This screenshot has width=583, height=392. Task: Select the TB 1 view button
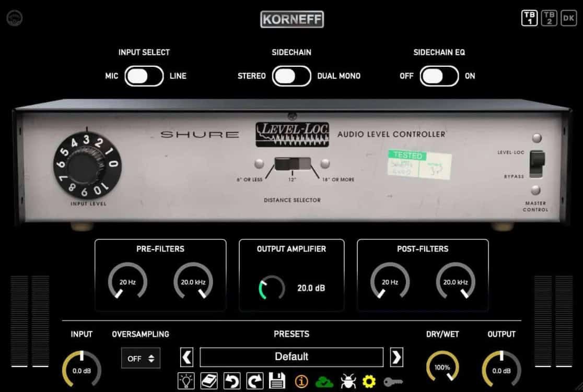click(529, 18)
